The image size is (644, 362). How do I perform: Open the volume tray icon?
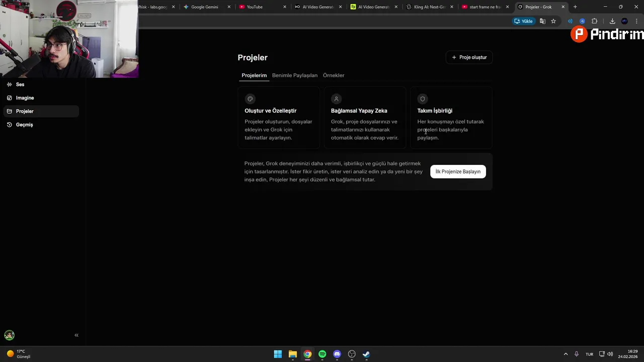pos(610,354)
